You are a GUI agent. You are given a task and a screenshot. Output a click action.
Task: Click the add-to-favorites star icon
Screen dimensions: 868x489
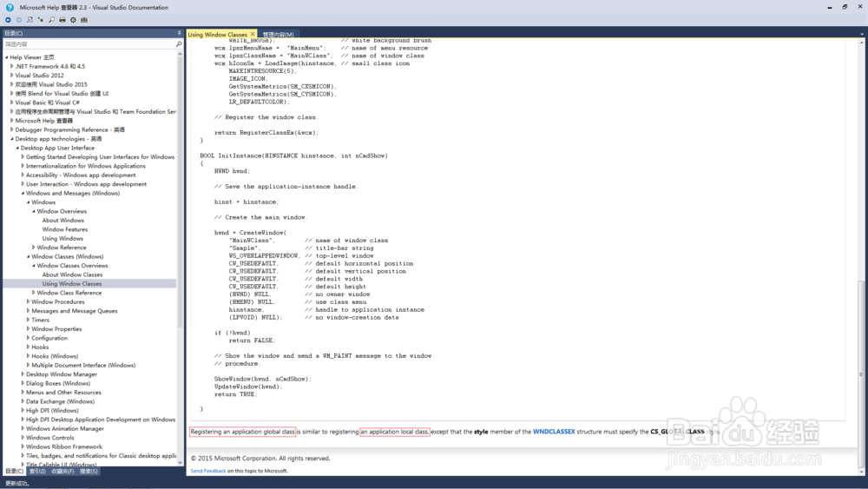coord(41,20)
